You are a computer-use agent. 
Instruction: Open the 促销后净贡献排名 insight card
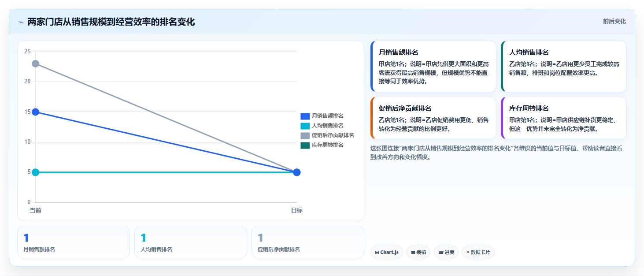point(433,118)
